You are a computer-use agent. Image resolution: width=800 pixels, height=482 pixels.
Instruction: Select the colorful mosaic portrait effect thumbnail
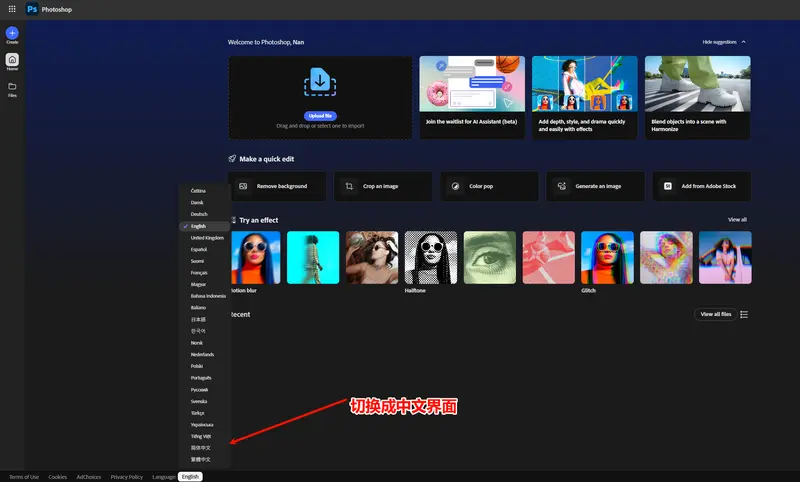[666, 258]
